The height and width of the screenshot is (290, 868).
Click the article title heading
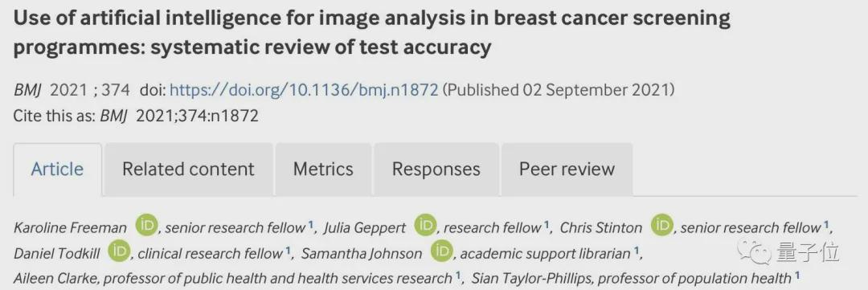(372, 33)
